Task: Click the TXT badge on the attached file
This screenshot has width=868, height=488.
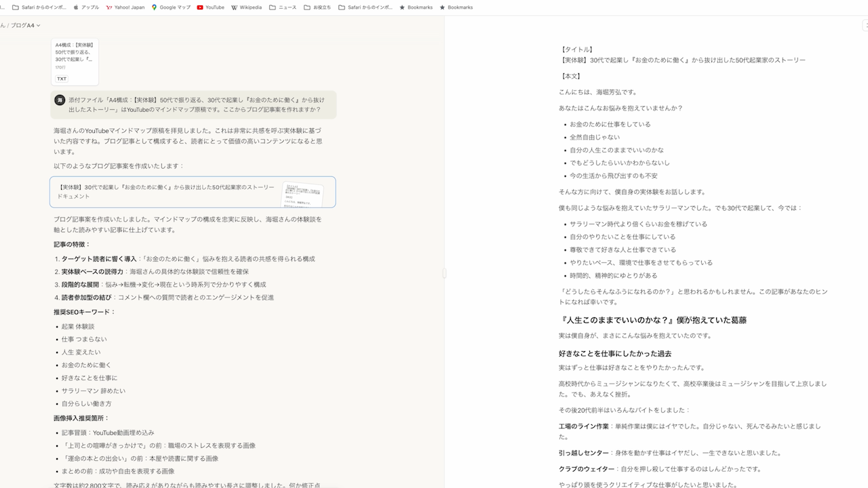Action: 62,79
